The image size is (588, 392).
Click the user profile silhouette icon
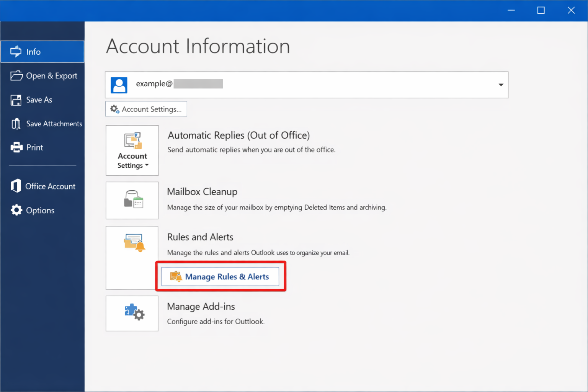119,85
